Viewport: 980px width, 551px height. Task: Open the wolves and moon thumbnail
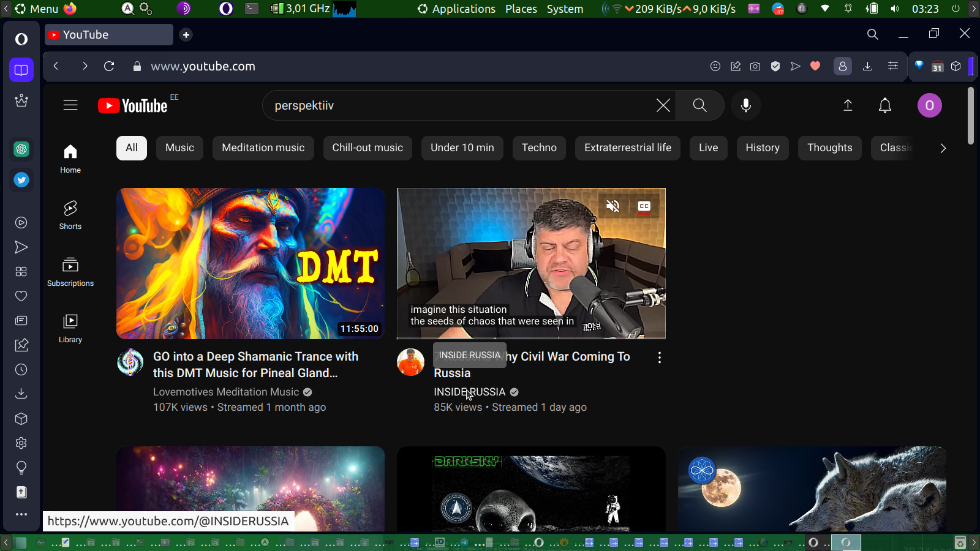(x=812, y=489)
